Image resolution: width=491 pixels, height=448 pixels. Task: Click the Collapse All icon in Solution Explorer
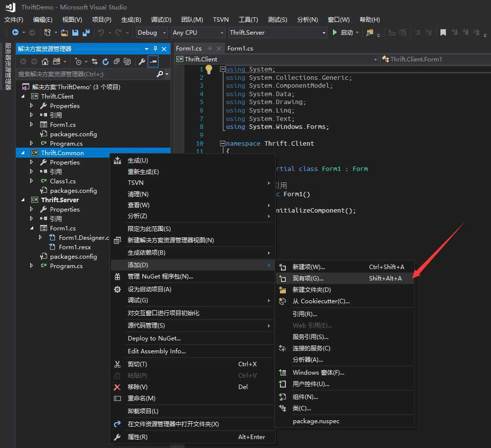point(116,61)
